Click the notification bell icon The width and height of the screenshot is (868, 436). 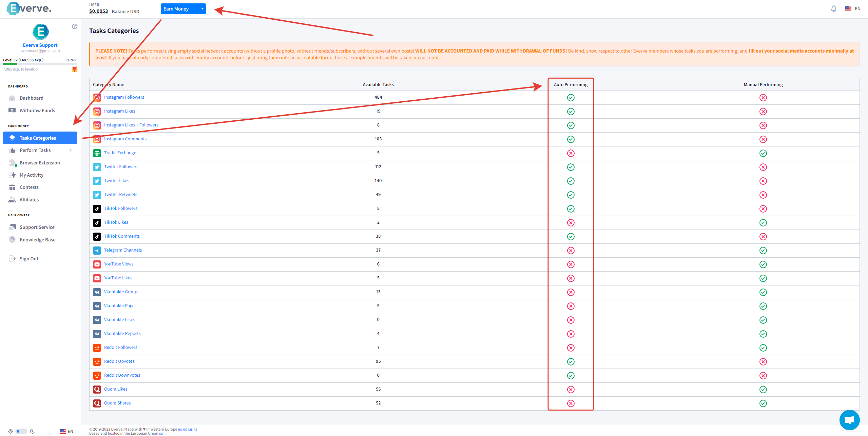(x=833, y=9)
